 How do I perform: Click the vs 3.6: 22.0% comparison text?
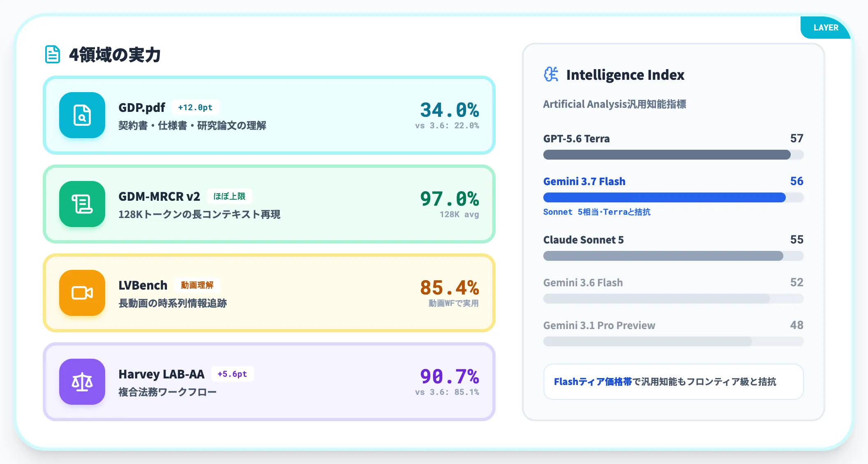(447, 125)
